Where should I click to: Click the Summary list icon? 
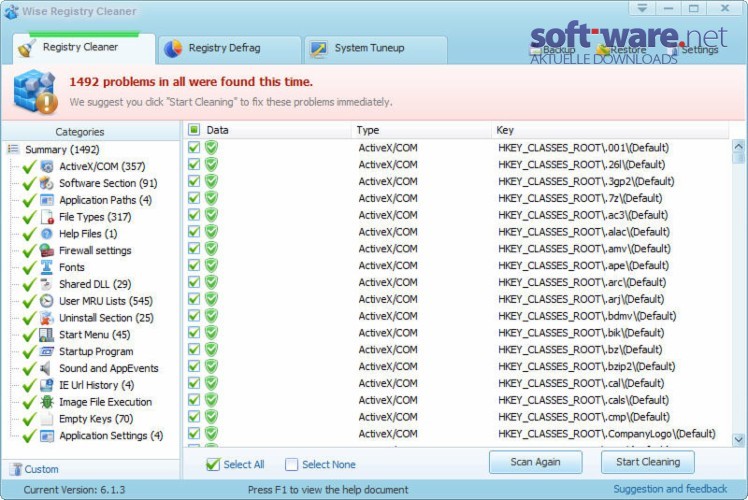click(13, 149)
